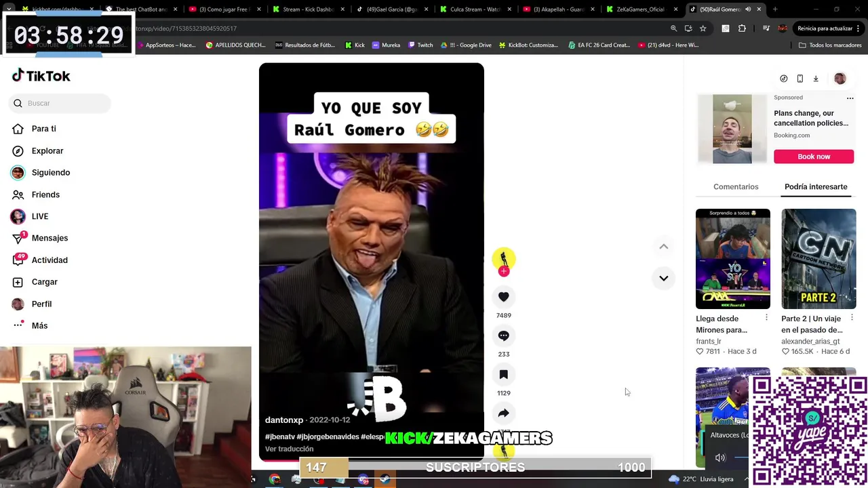Go to the previous video with up chevron
Image resolution: width=868 pixels, height=488 pixels.
coord(663,247)
